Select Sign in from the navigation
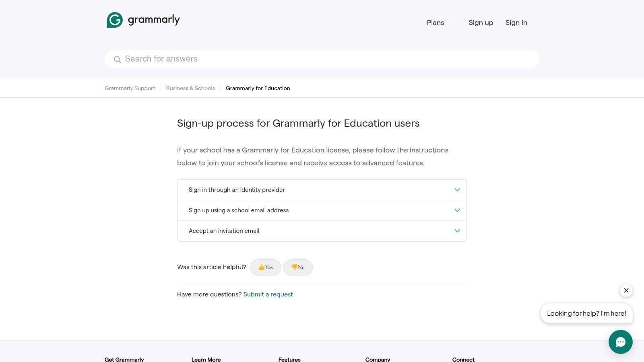This screenshot has width=644, height=362. 516,23
